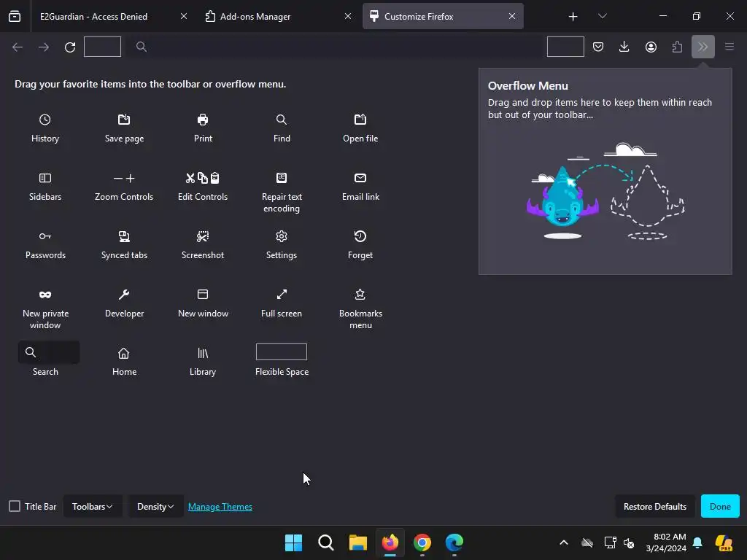Screen dimensions: 747x560
Task: Click the Forward arrow button
Action: (44, 47)
